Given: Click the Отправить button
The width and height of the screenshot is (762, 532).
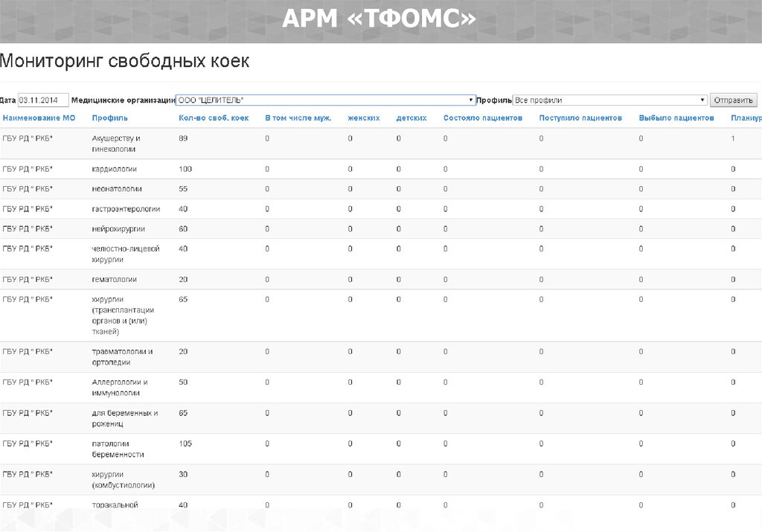Looking at the screenshot, I should [x=733, y=100].
